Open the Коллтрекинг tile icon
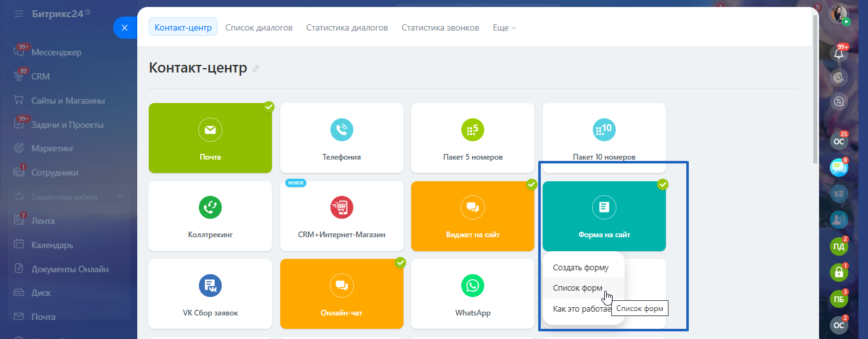868x339 pixels. click(x=210, y=207)
